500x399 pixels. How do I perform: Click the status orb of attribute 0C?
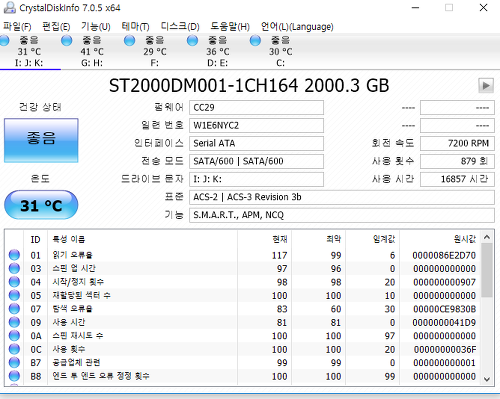coord(14,349)
